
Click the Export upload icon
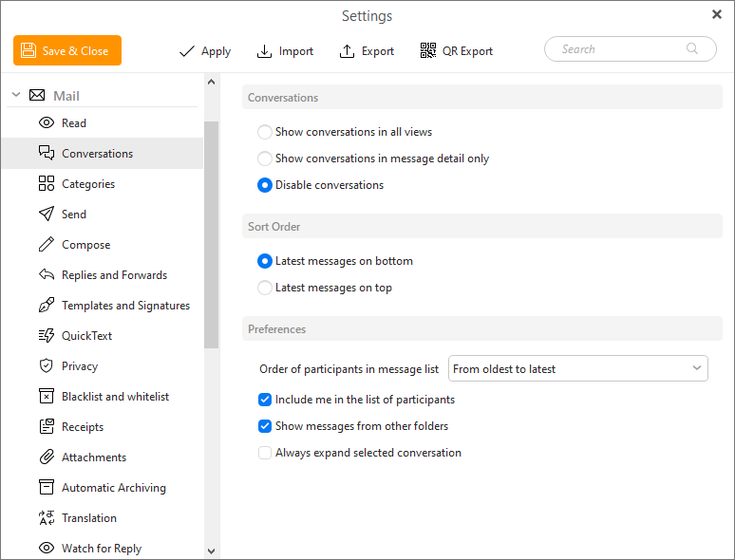(347, 51)
